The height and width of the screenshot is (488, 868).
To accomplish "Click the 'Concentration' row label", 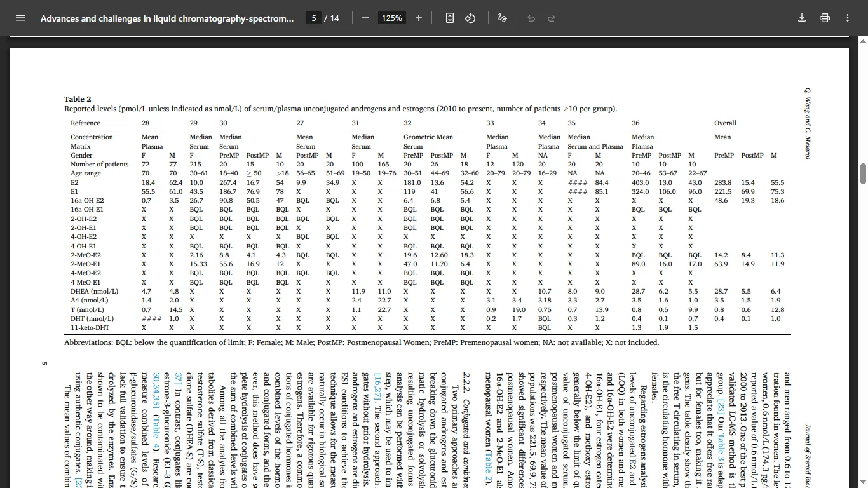I will (x=92, y=137).
